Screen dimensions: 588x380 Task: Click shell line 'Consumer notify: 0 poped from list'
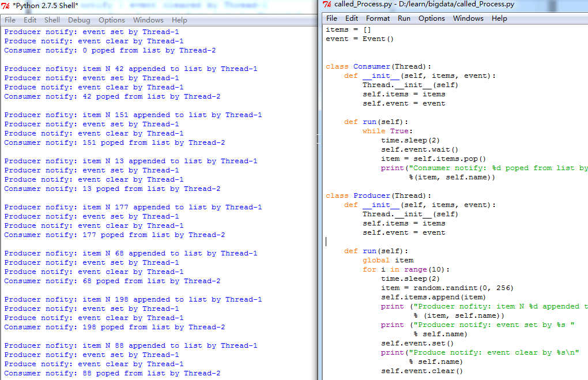point(110,50)
